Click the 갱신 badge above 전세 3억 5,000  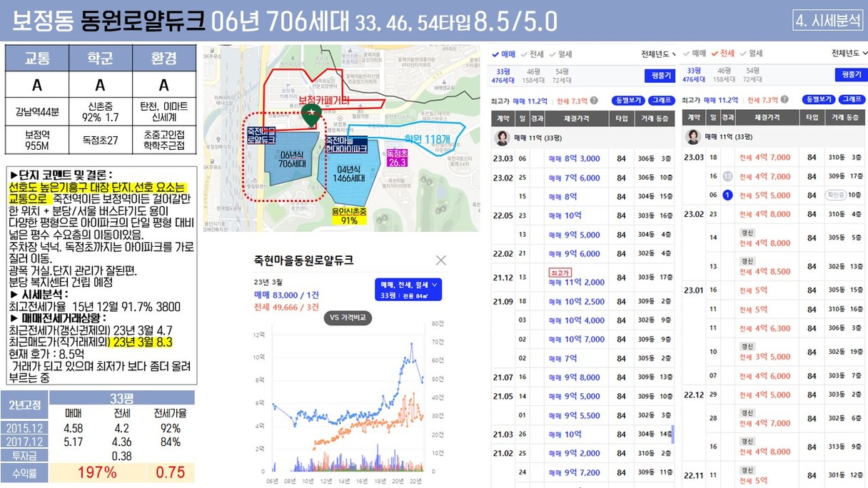click(x=747, y=347)
